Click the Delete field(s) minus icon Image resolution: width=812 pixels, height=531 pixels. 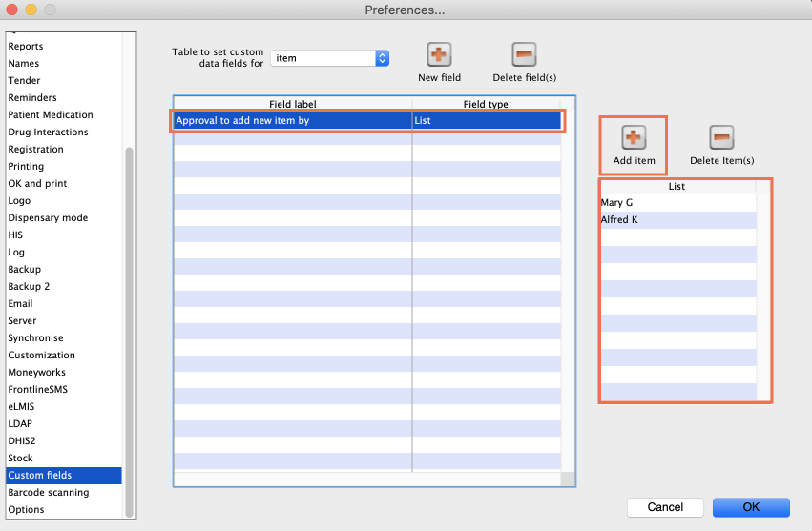coord(524,55)
